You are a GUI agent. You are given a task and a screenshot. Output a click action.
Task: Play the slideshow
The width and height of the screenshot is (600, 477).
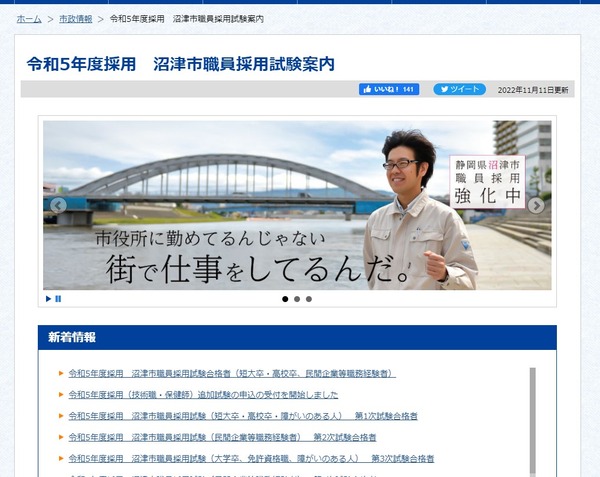pos(49,299)
